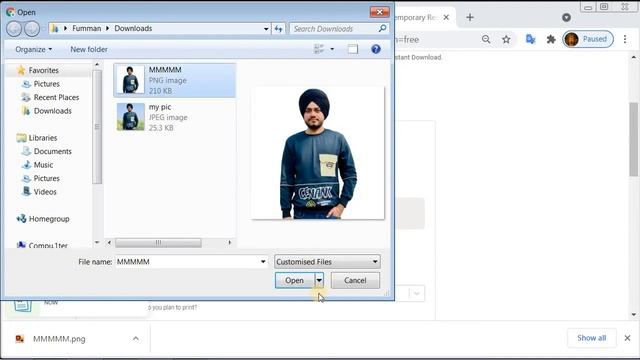Open Recent Places in the sidebar

(x=56, y=97)
